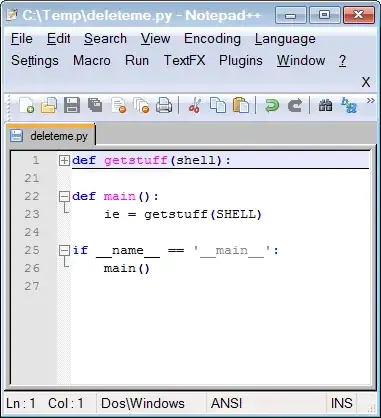Open the File menu

(22, 39)
